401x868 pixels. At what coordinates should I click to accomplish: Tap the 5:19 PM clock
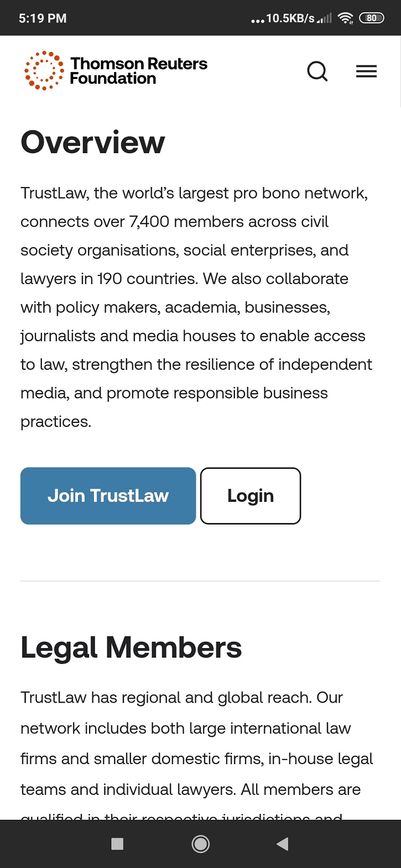pos(43,18)
